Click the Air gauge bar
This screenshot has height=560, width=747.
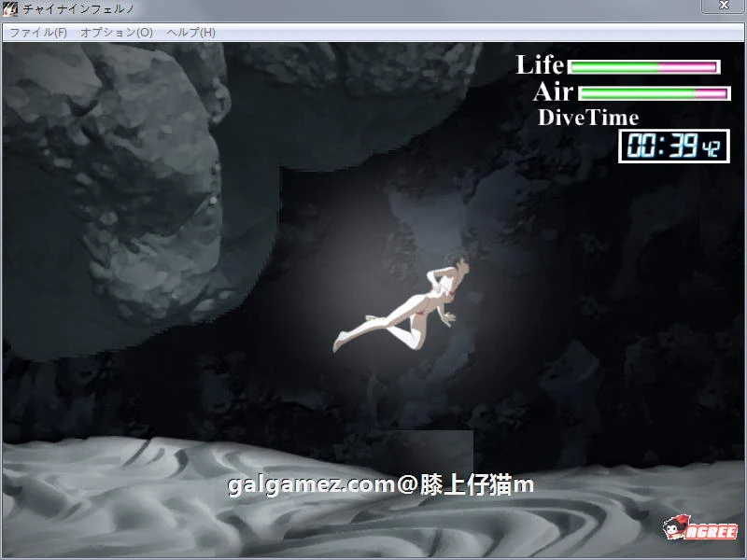coord(655,93)
